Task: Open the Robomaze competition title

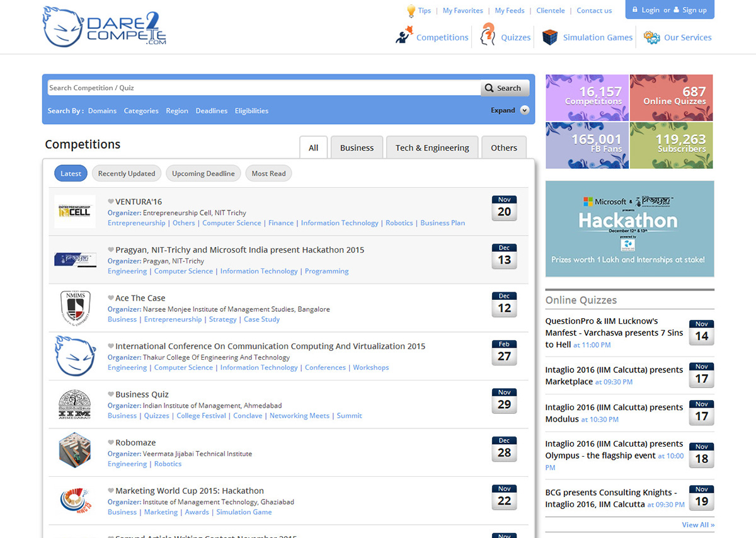Action: (135, 443)
